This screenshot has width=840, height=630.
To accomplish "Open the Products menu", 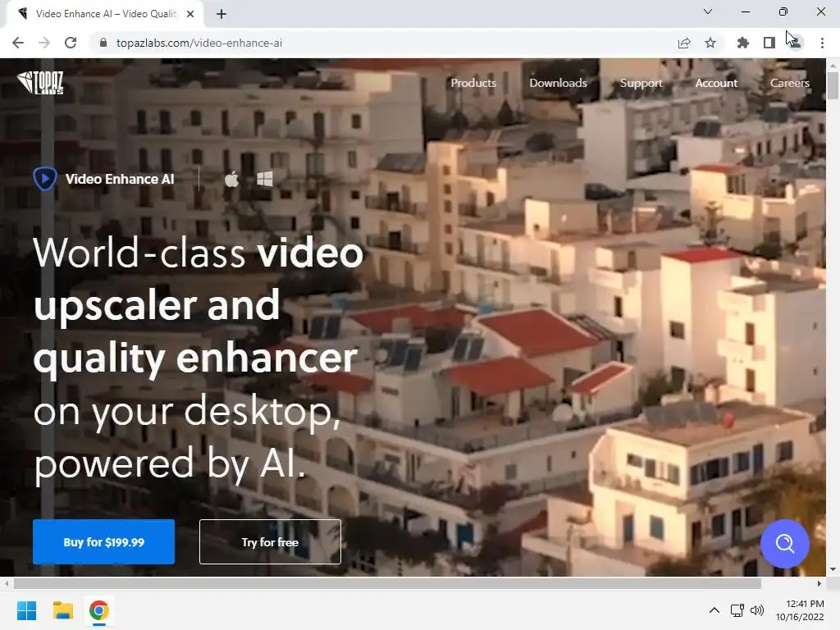I will click(x=473, y=83).
